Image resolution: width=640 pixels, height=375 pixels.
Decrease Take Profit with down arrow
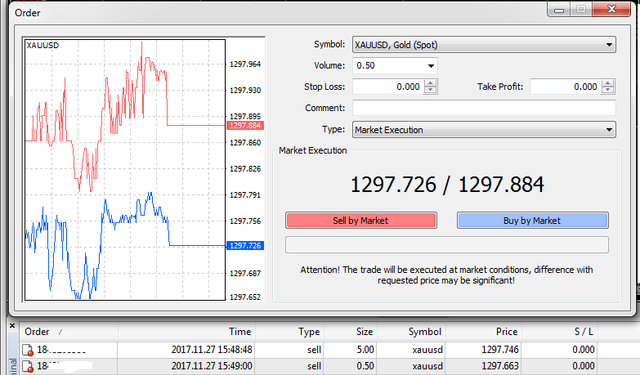608,90
